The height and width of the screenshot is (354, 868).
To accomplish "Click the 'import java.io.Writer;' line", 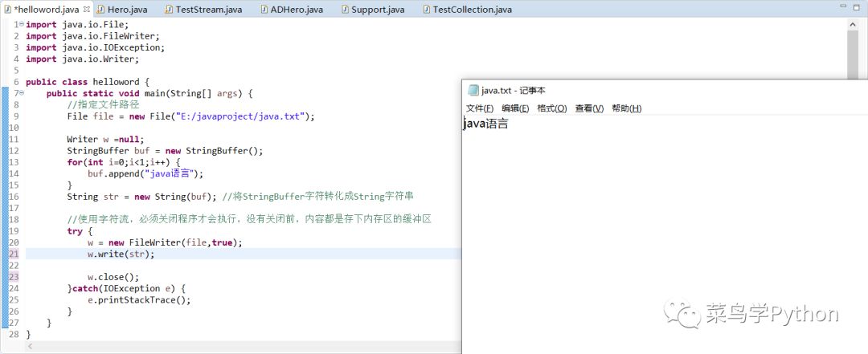I will 83,59.
